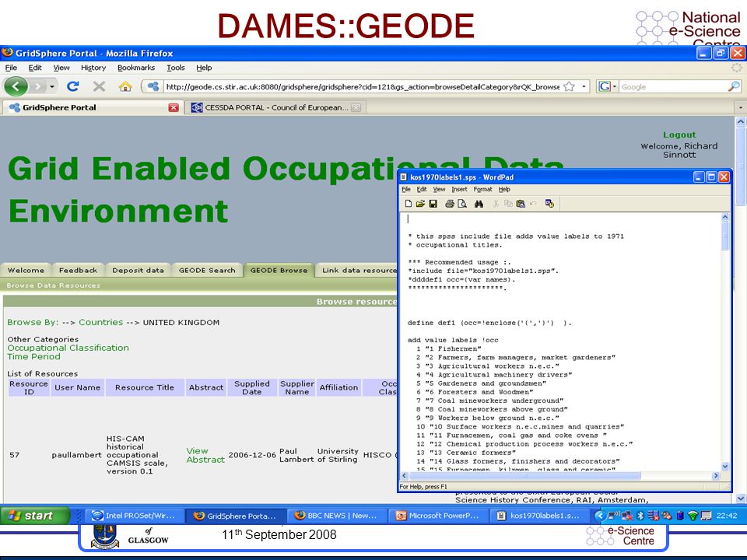The image size is (747, 560).
Task: Click WordPad vertical scrollbar down arrow
Action: (725, 467)
